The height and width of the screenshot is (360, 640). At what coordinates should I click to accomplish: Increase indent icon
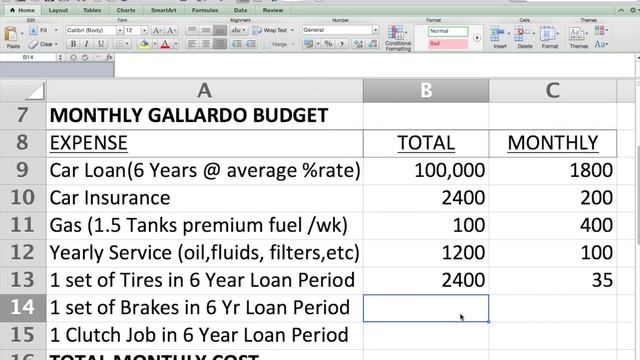click(x=251, y=44)
